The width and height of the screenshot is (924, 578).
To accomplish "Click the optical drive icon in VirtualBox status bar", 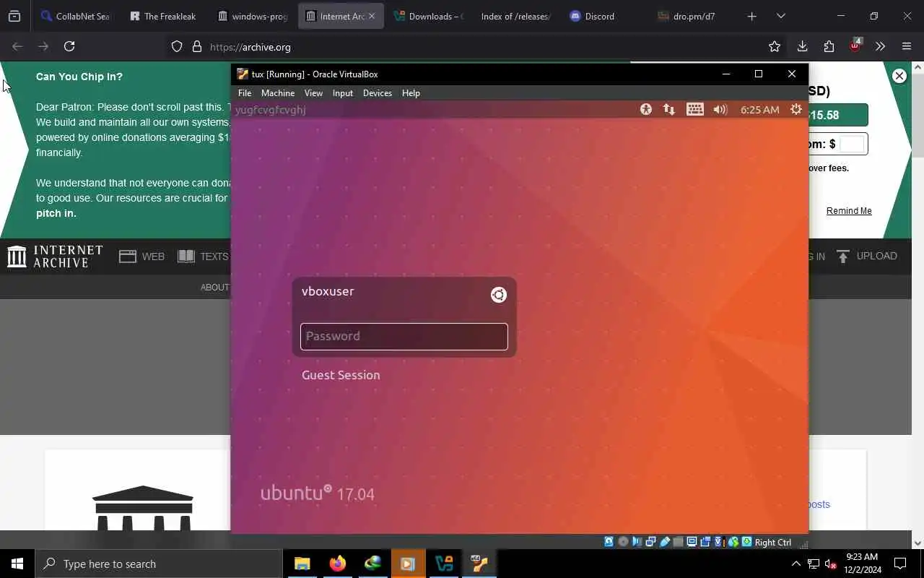I will 623,542.
